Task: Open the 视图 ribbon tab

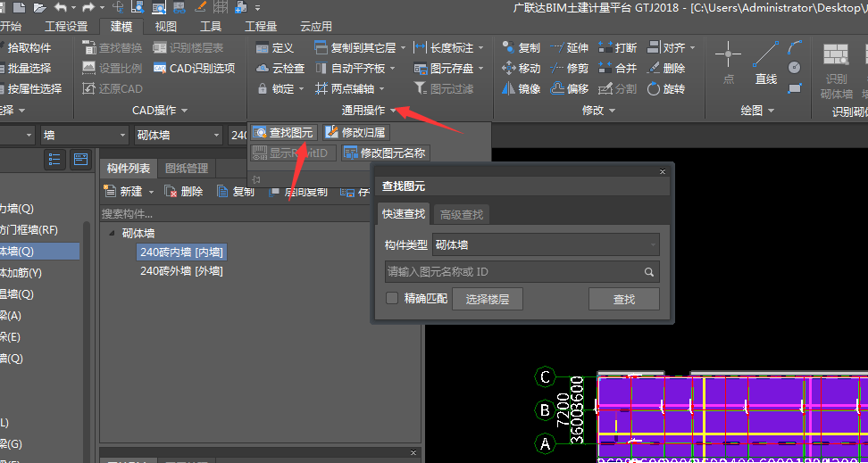Action: tap(165, 27)
